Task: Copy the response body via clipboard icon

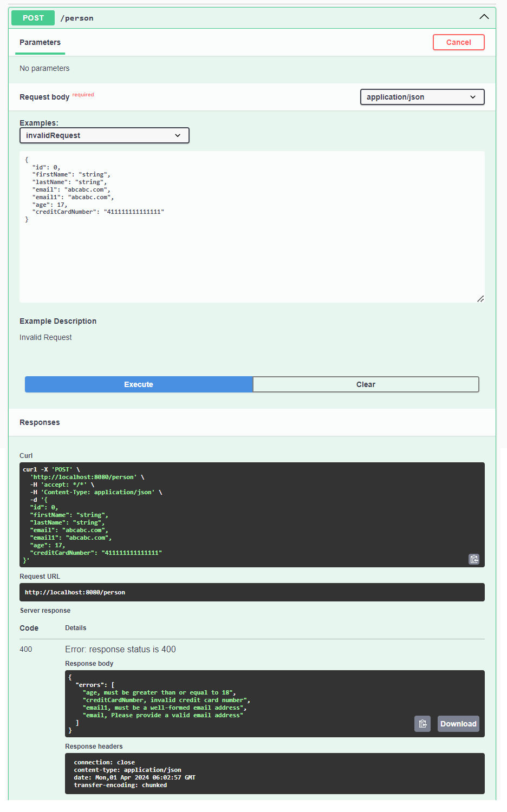Action: [422, 724]
